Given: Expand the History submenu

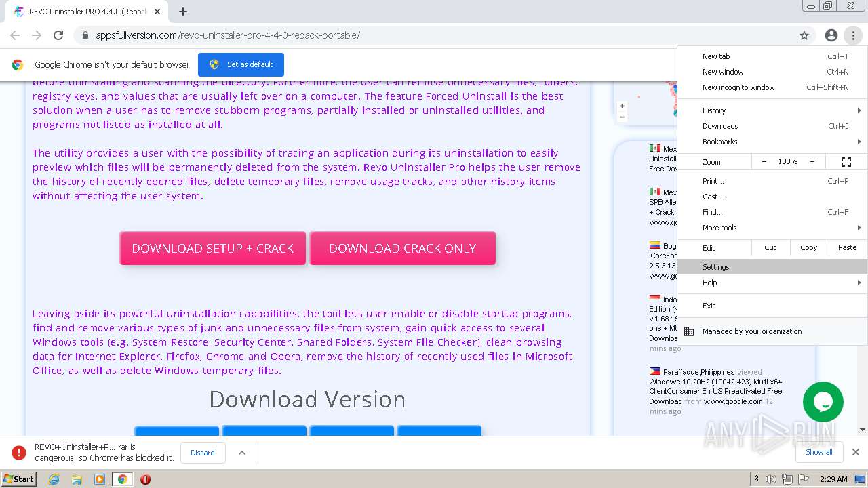Looking at the screenshot, I should pos(772,110).
